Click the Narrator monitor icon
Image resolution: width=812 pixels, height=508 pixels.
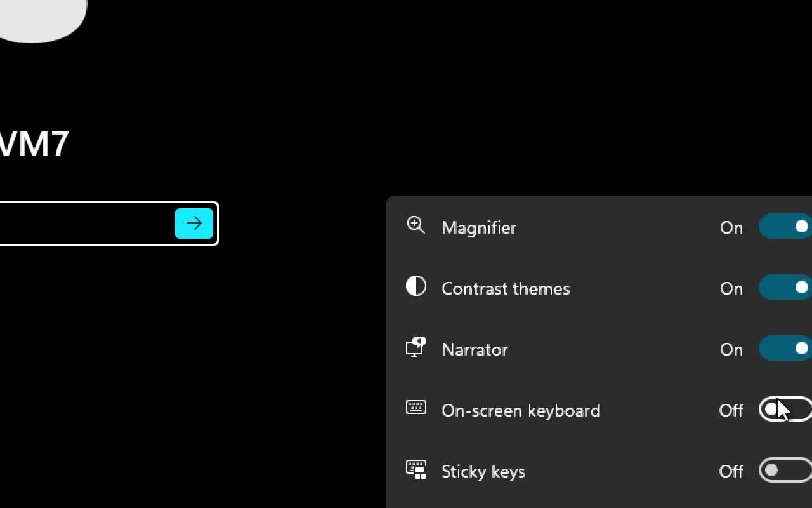coord(416,347)
